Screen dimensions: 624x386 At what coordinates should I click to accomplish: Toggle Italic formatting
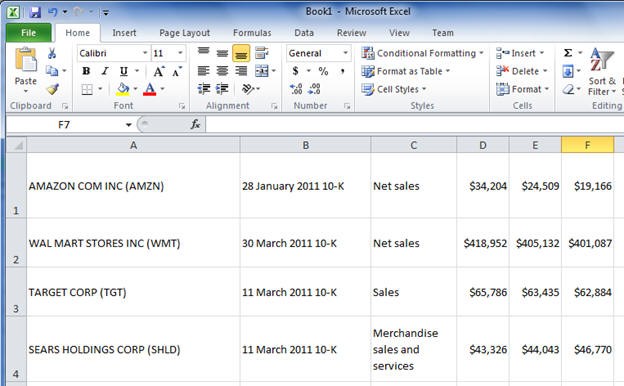point(105,71)
